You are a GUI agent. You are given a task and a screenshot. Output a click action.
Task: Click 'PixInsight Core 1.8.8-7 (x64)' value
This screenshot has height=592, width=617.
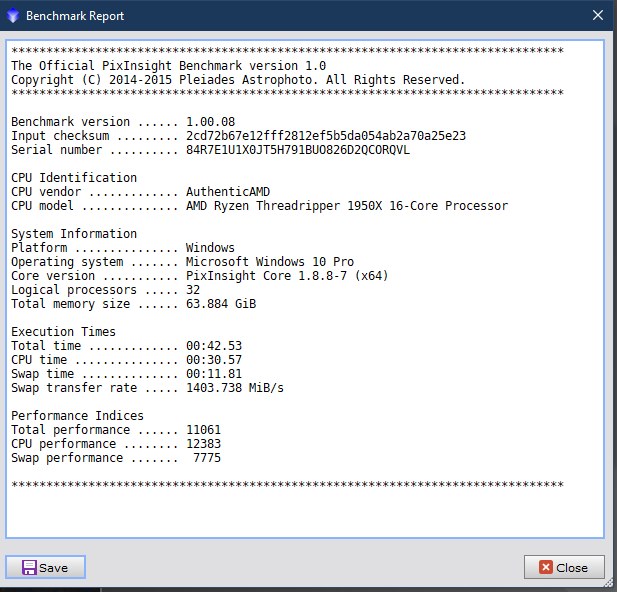[287, 276]
